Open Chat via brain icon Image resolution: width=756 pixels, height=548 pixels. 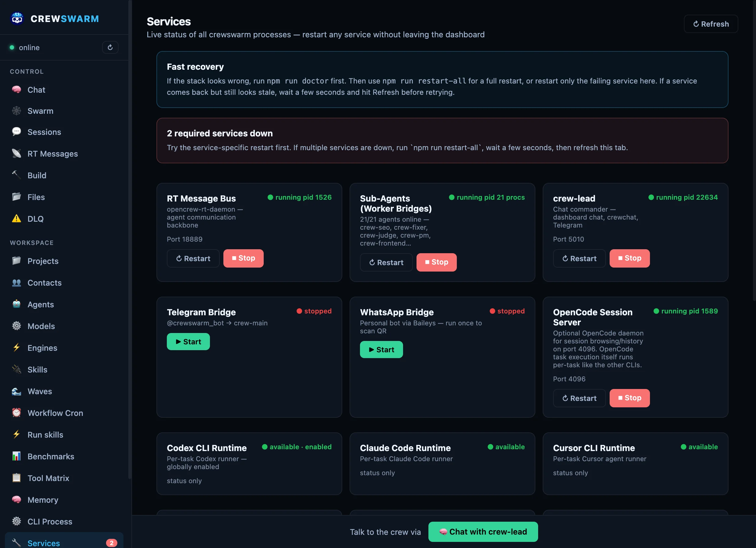(16, 89)
